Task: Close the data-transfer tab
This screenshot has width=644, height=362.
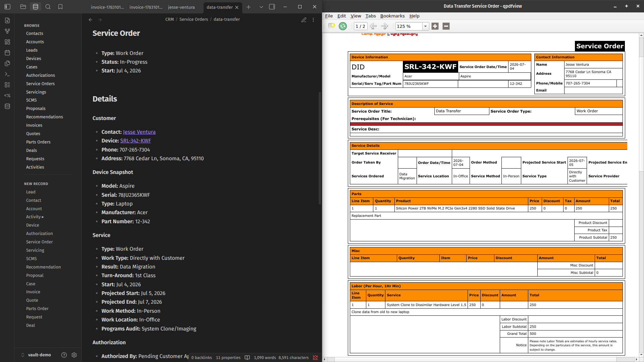Action: point(237,7)
